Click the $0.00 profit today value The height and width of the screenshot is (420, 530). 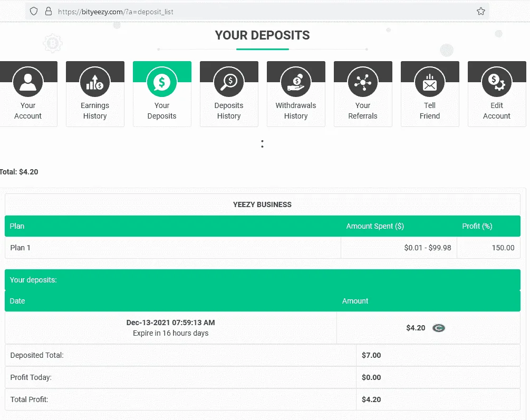pos(371,377)
